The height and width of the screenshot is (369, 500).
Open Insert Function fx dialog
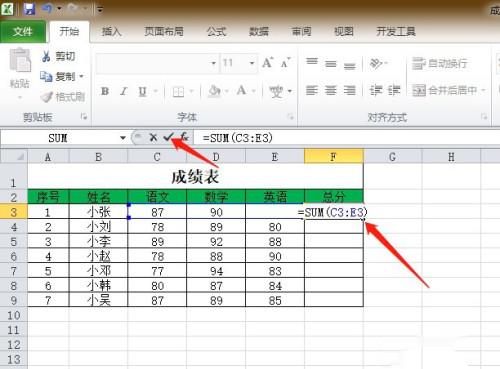tap(184, 137)
